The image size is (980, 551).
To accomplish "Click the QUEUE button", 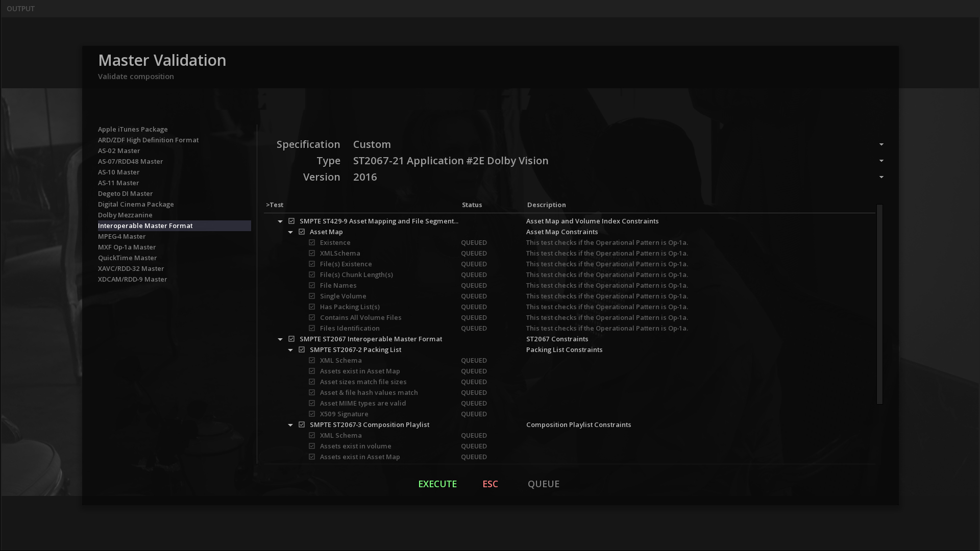I will (x=544, y=484).
